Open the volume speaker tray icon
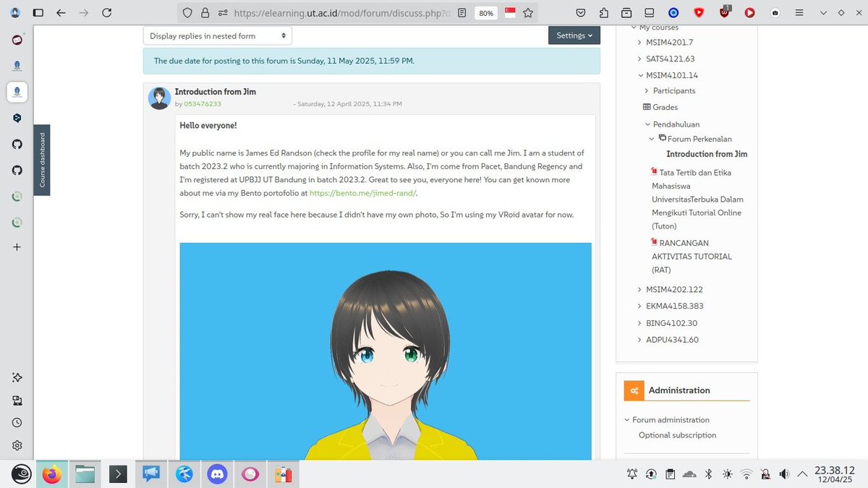The height and width of the screenshot is (488, 868). point(784,474)
